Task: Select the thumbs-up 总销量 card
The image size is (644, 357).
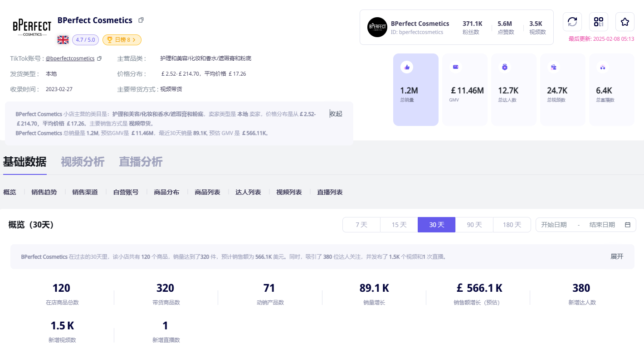Action: pos(416,90)
